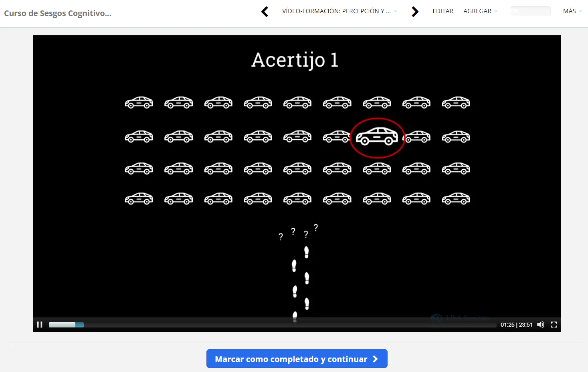Click the 01:25 | 23:51 time display
This screenshot has width=588, height=372.
tap(516, 325)
